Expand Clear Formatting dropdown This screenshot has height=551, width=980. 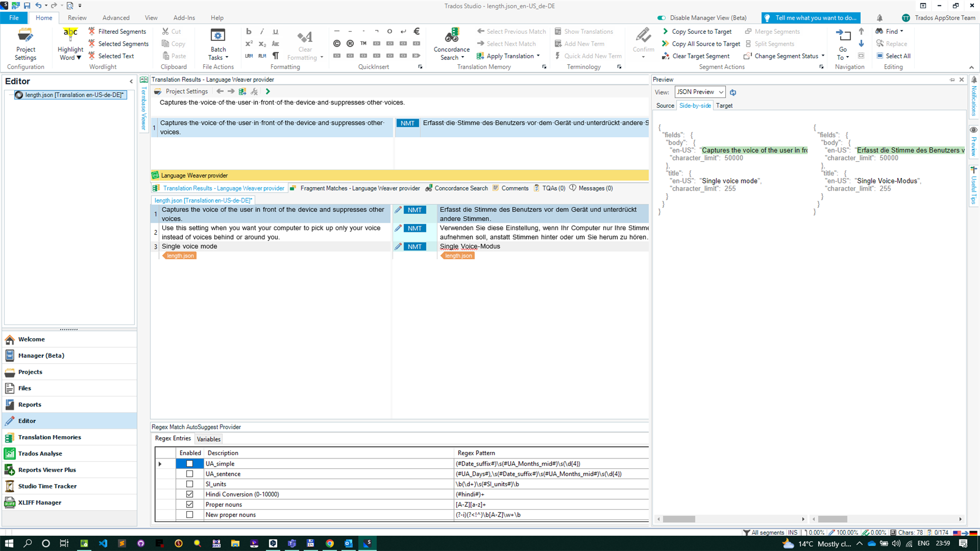point(322,58)
